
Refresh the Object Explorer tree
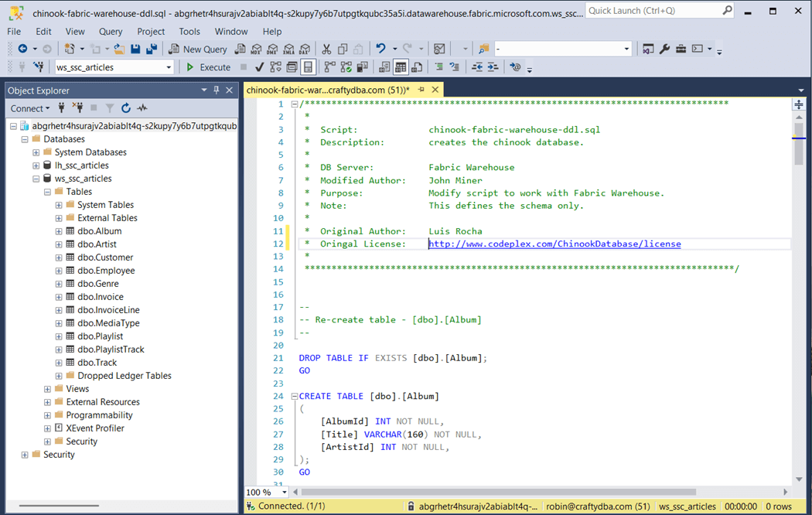(x=126, y=108)
